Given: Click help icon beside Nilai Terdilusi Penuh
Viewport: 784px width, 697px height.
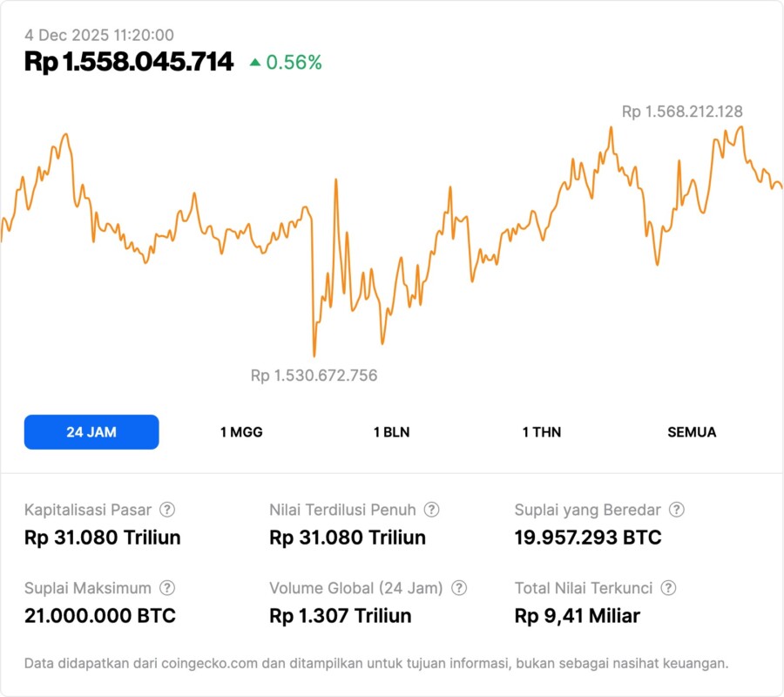Looking at the screenshot, I should point(431,510).
